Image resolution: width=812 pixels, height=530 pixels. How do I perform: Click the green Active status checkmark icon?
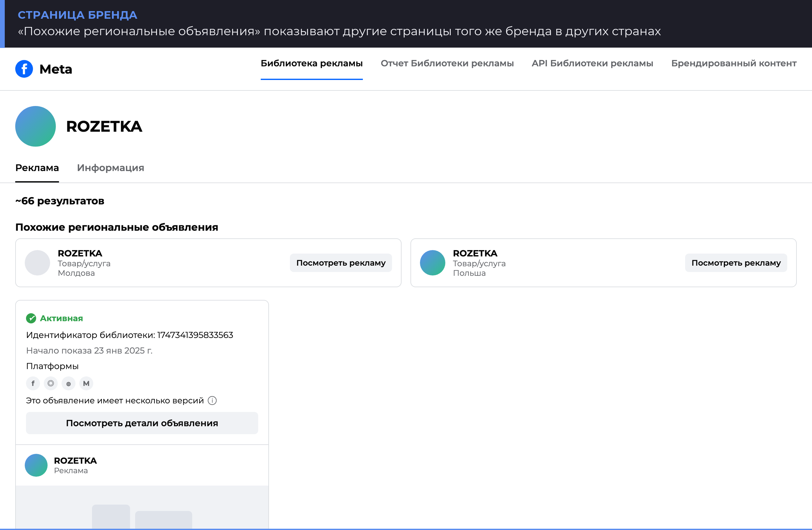click(31, 318)
